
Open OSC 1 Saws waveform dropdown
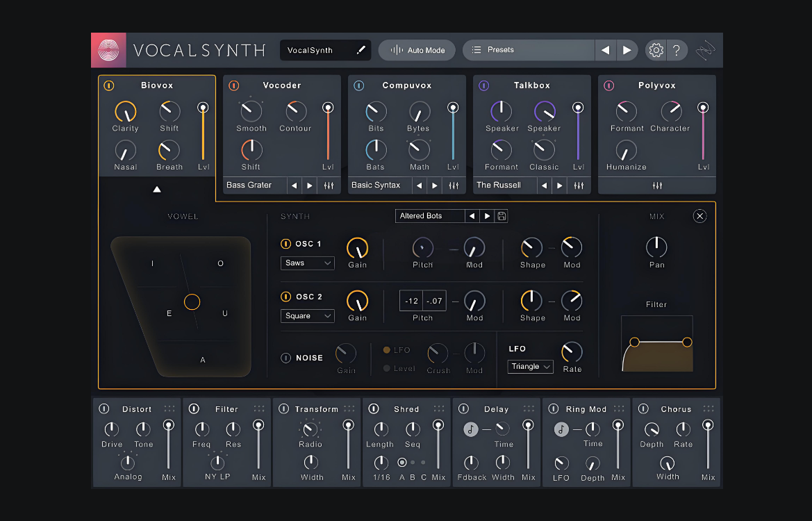tap(308, 263)
